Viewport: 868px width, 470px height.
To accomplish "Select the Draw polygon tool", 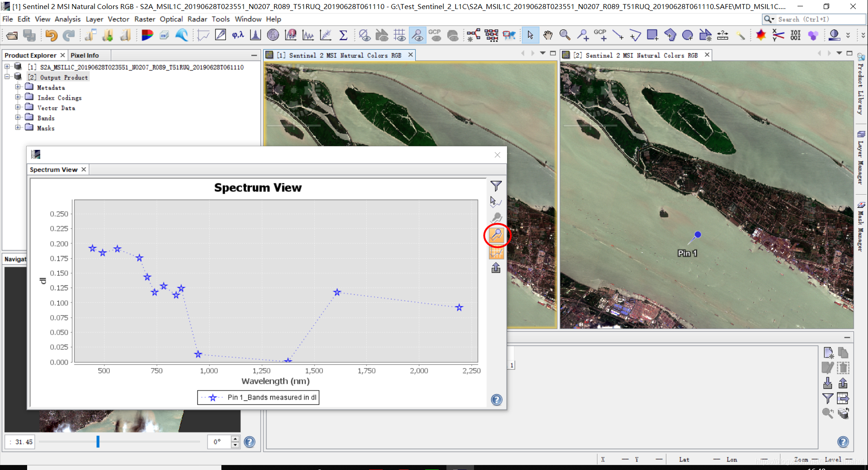I will point(670,35).
